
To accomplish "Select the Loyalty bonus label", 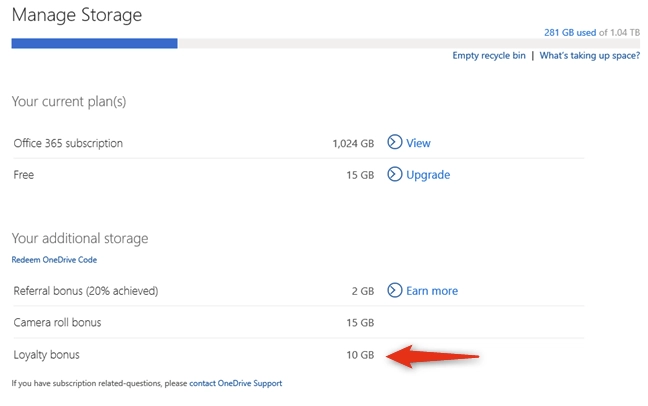I will tap(46, 355).
